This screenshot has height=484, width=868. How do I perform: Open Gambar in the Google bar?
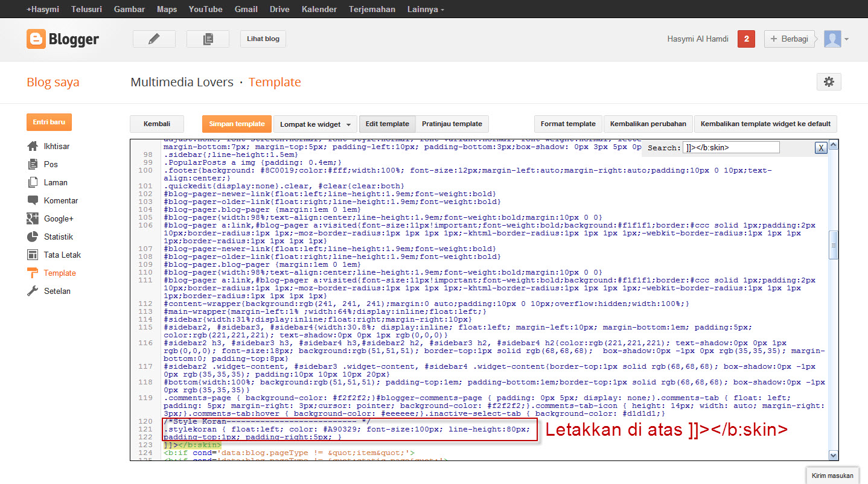pyautogui.click(x=129, y=9)
